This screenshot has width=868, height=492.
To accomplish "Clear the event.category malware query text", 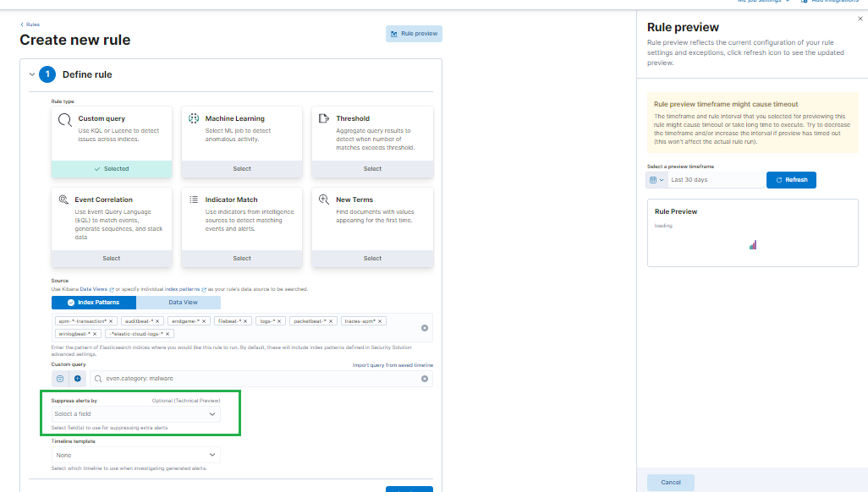I will tap(425, 378).
